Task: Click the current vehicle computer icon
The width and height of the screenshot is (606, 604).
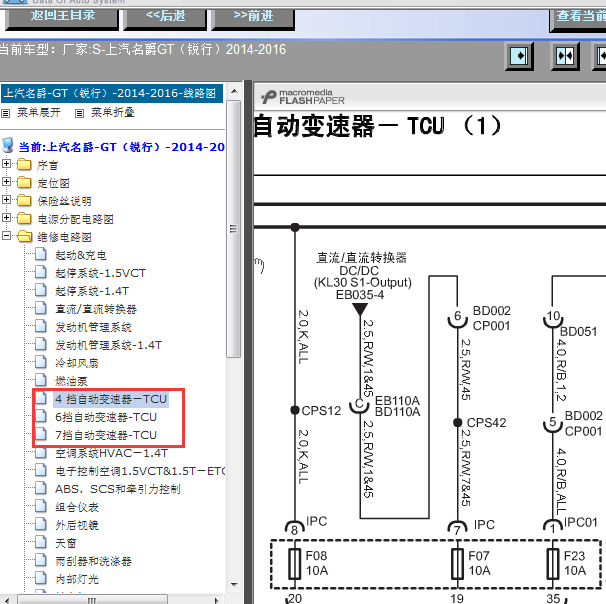Action: (8, 146)
